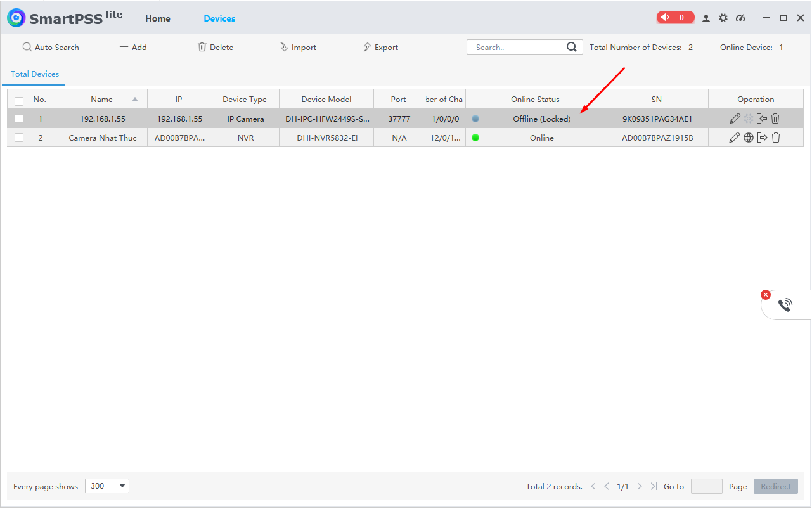Edit device 192.168.1.55 with pencil icon
812x509 pixels.
735,119
